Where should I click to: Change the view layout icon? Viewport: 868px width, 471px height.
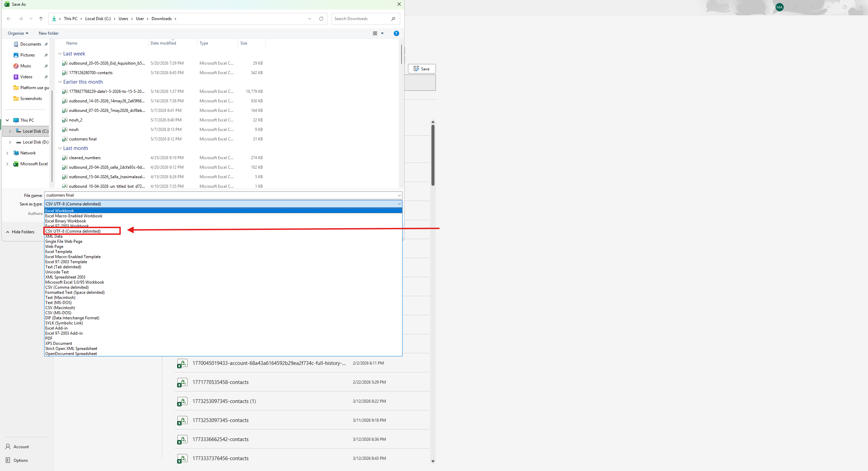(x=375, y=33)
